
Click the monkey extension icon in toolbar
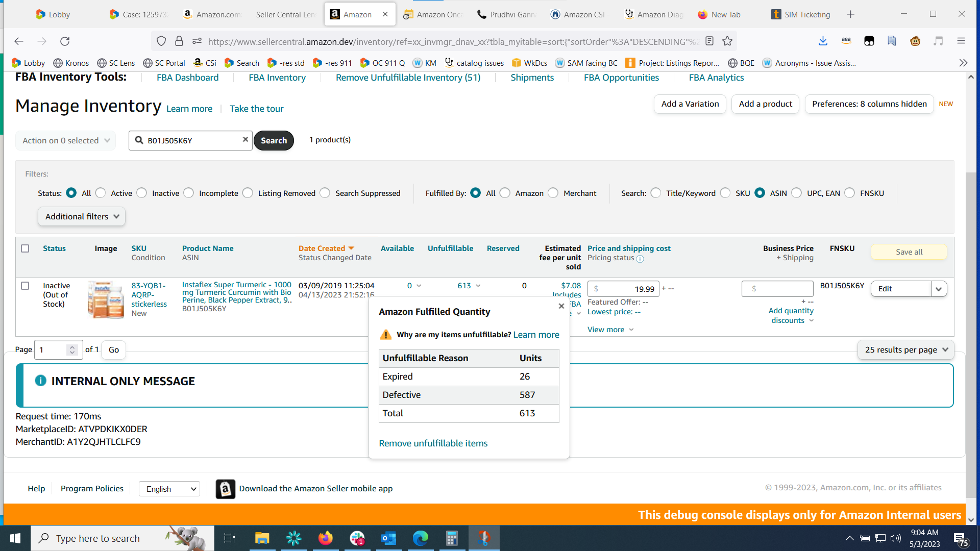pos(915,41)
